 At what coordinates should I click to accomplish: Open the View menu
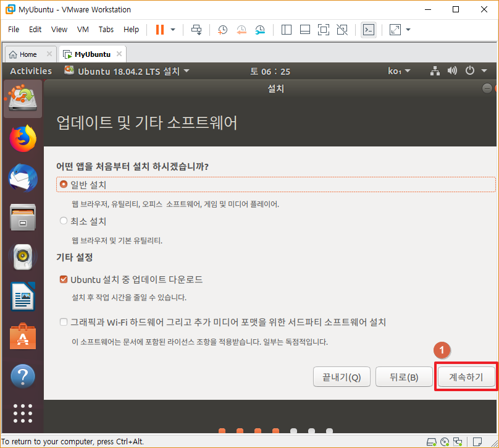tap(59, 30)
